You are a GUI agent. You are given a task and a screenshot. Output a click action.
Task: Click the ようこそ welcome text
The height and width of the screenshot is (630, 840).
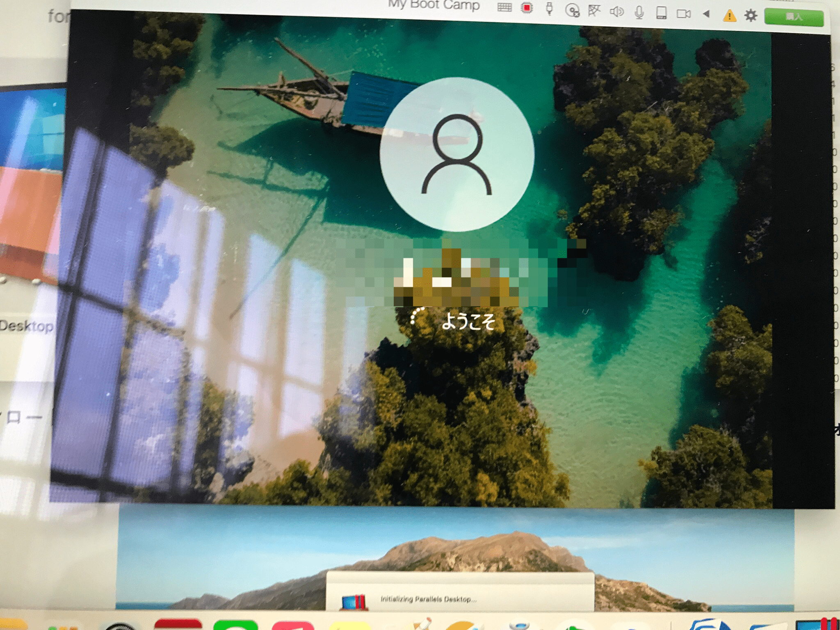[468, 321]
